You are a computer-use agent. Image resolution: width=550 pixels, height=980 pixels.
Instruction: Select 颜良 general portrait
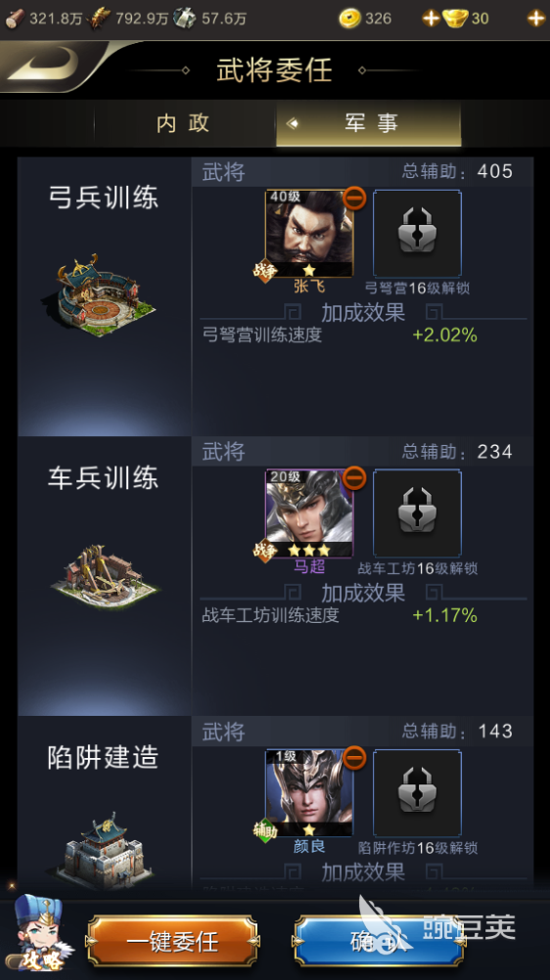[309, 793]
